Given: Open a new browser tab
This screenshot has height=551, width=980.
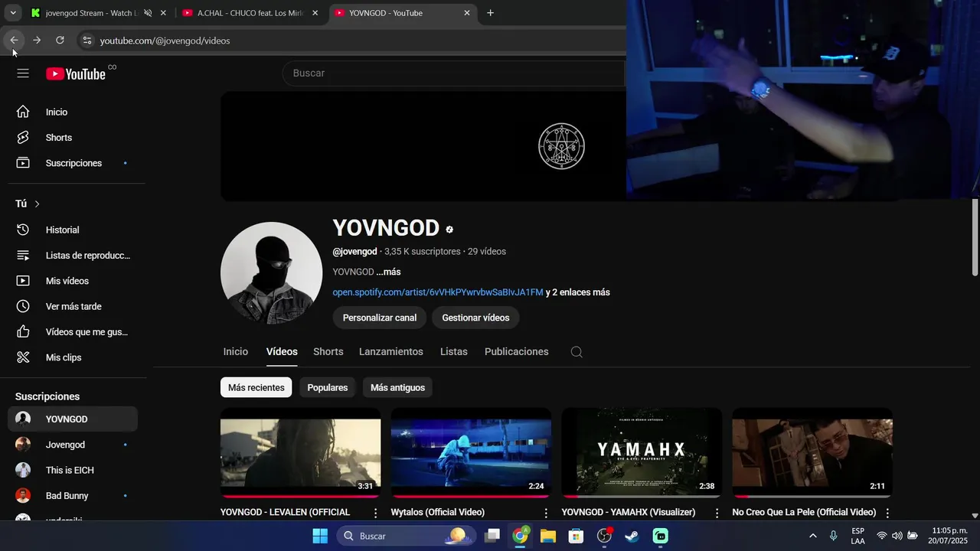Looking at the screenshot, I should tap(490, 13).
